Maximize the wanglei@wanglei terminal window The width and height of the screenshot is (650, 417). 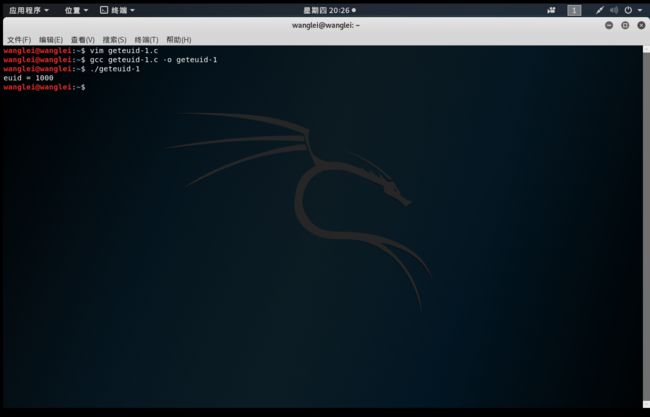625,26
